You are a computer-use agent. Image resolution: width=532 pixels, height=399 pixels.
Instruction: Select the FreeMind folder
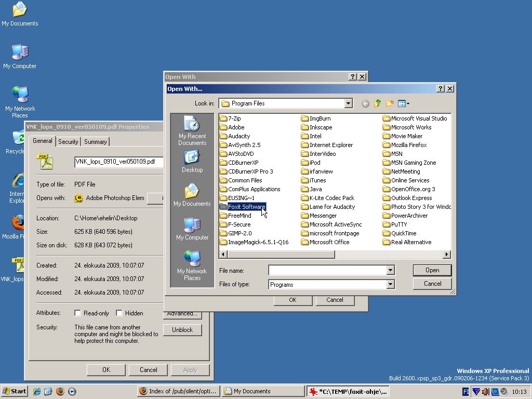235,216
